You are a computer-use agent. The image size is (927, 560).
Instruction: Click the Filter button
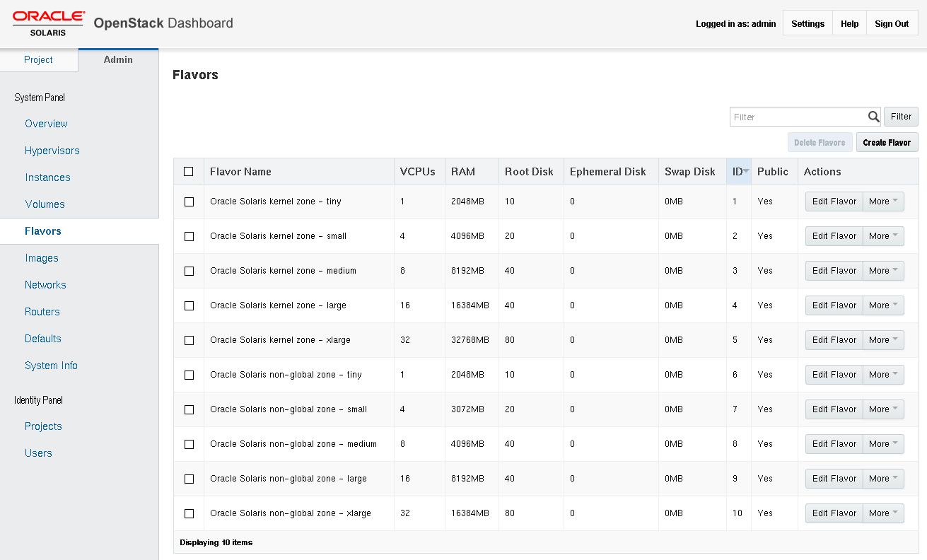pos(901,117)
